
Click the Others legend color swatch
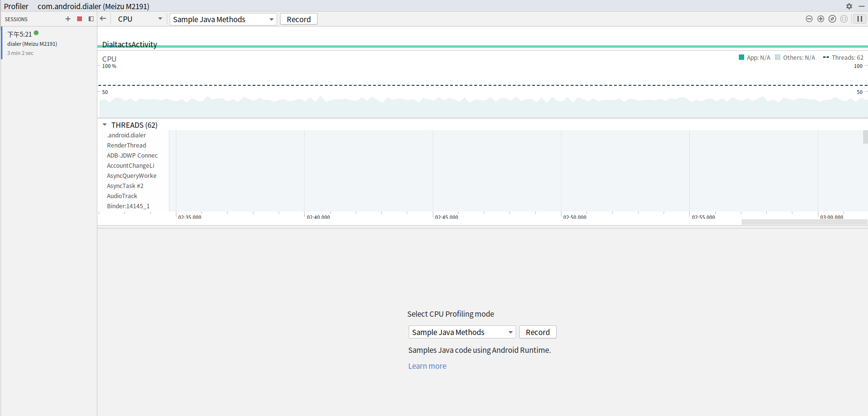pos(777,57)
